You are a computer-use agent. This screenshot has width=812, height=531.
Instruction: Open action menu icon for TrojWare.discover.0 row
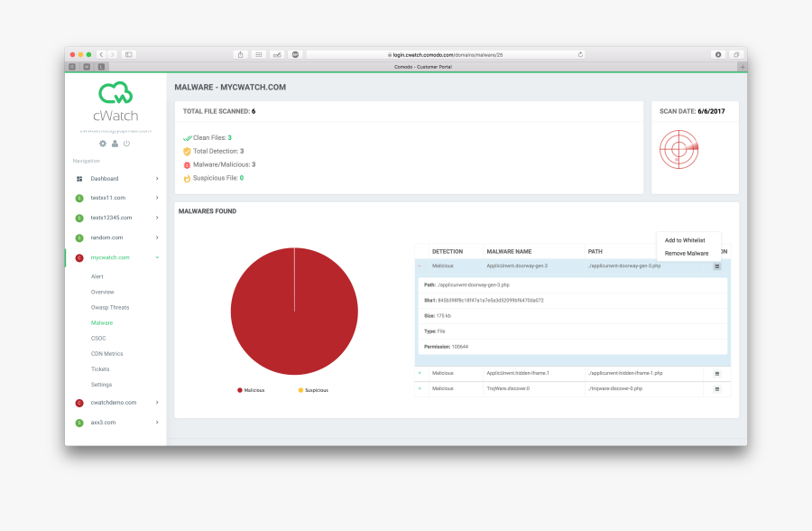click(717, 388)
